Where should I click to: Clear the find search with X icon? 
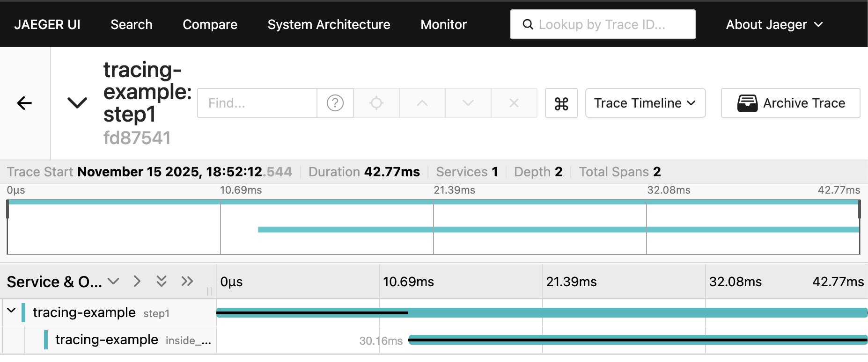pyautogui.click(x=514, y=103)
